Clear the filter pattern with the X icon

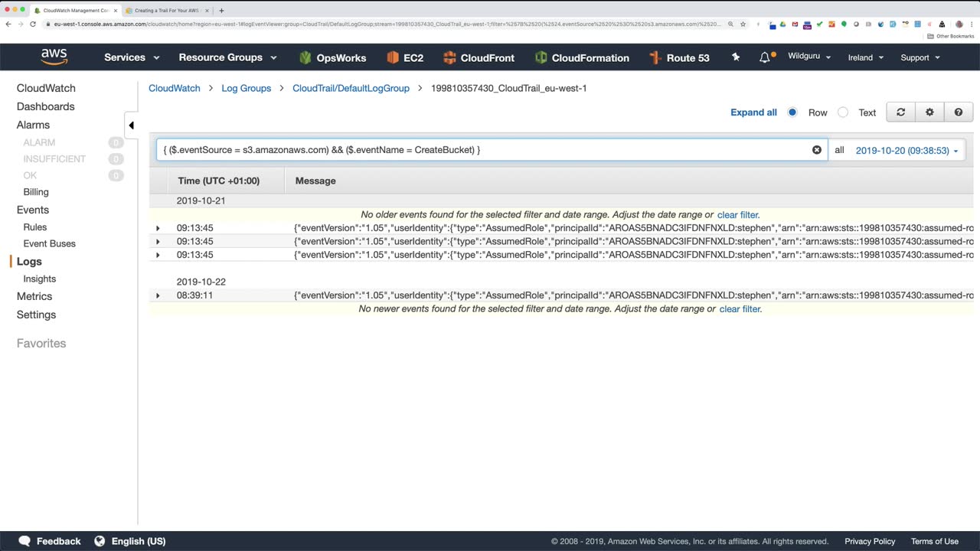pos(817,150)
